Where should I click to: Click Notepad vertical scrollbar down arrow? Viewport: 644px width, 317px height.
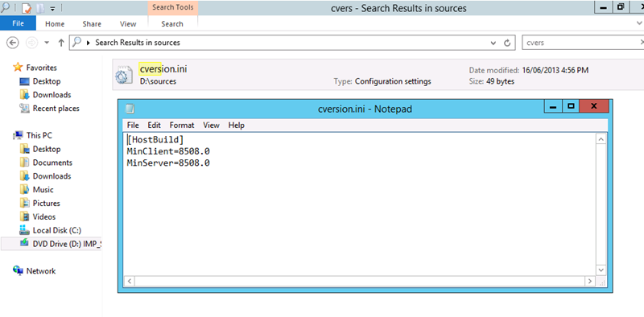tap(601, 270)
